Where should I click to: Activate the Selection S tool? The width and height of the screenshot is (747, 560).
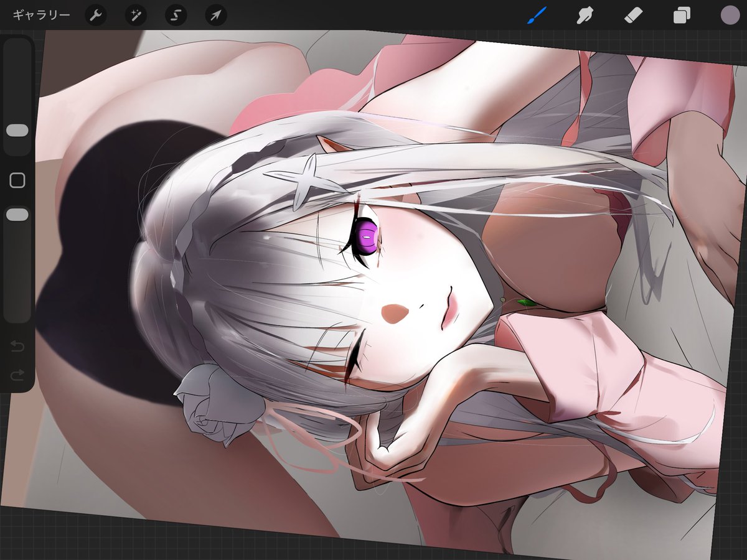point(176,15)
